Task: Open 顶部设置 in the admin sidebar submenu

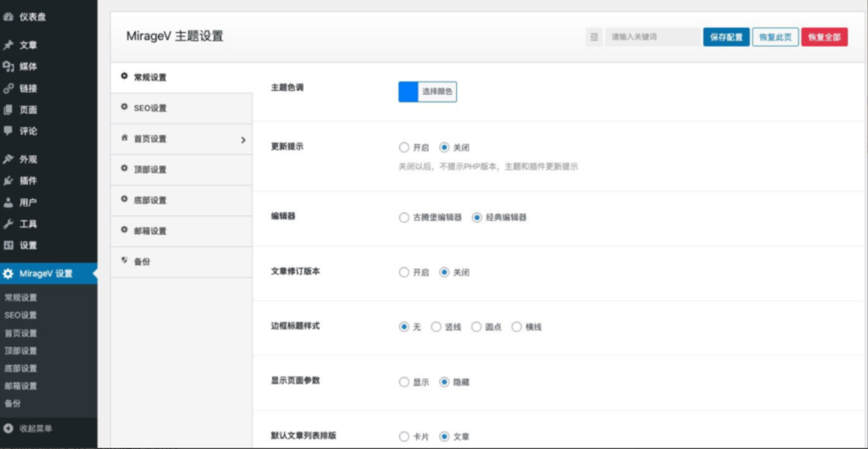Action: (20, 351)
